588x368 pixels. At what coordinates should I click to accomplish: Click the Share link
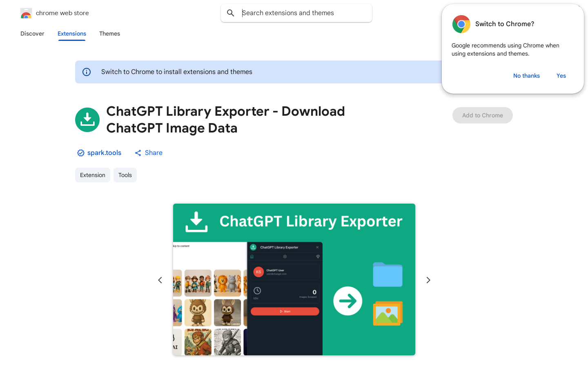click(149, 153)
